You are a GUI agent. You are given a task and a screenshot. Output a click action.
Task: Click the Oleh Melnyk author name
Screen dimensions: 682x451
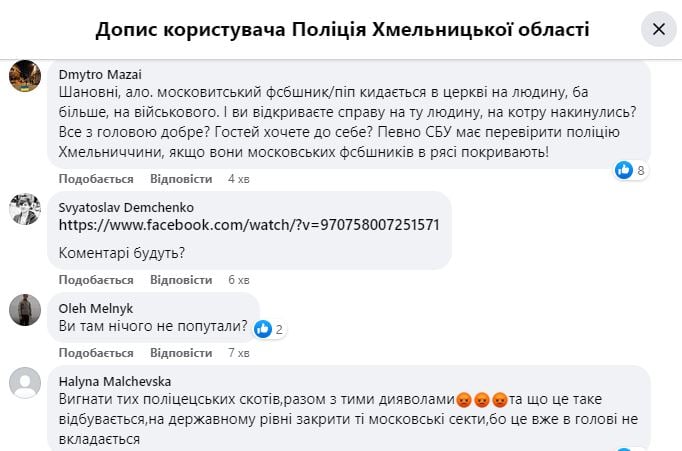click(96, 308)
